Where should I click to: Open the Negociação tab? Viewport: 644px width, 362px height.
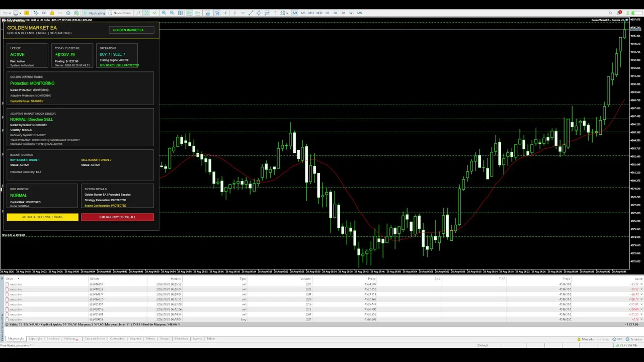(16, 338)
